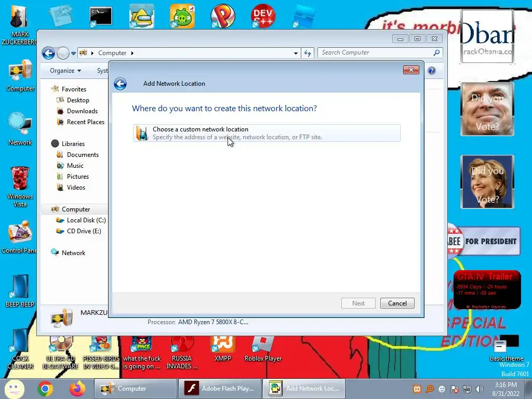This screenshot has width=532, height=399.
Task: Click the Control Panel desktop icon
Action: point(19,237)
